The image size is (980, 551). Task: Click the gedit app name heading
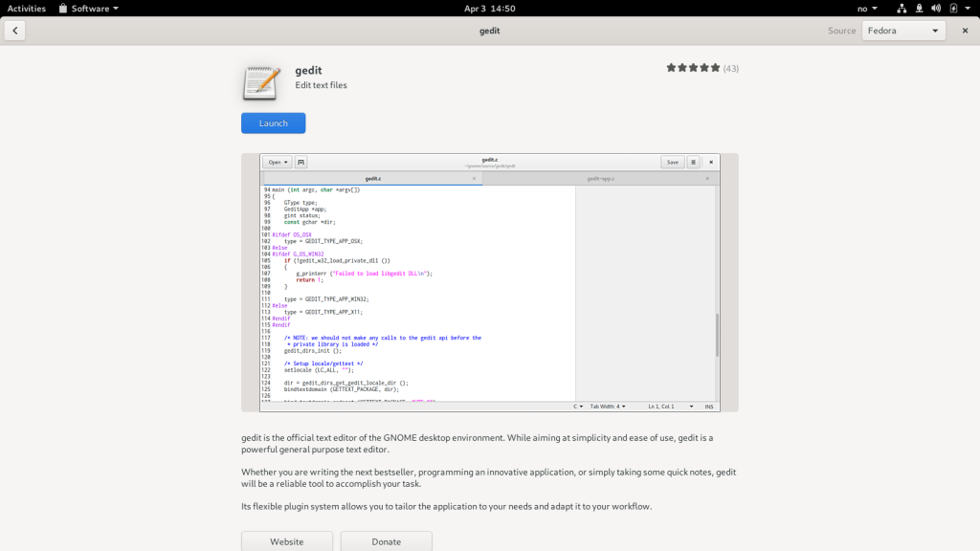click(308, 70)
